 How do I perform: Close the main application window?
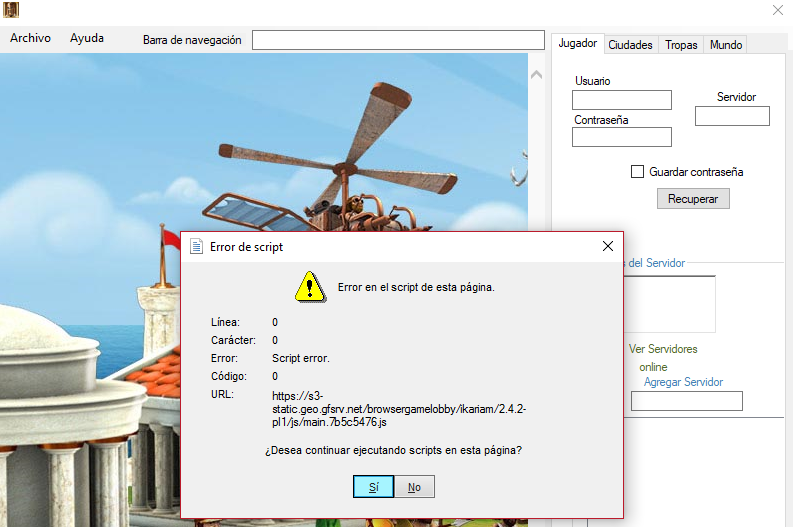coord(778,10)
